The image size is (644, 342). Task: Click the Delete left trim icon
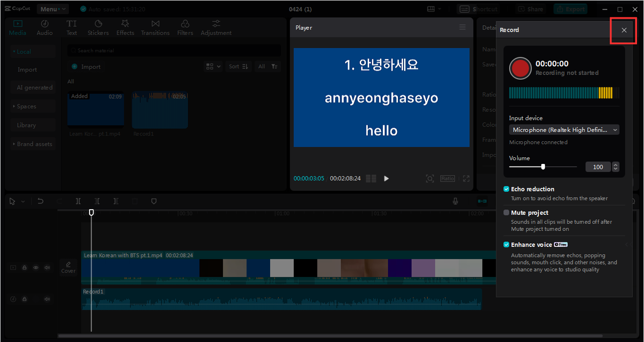click(x=97, y=201)
